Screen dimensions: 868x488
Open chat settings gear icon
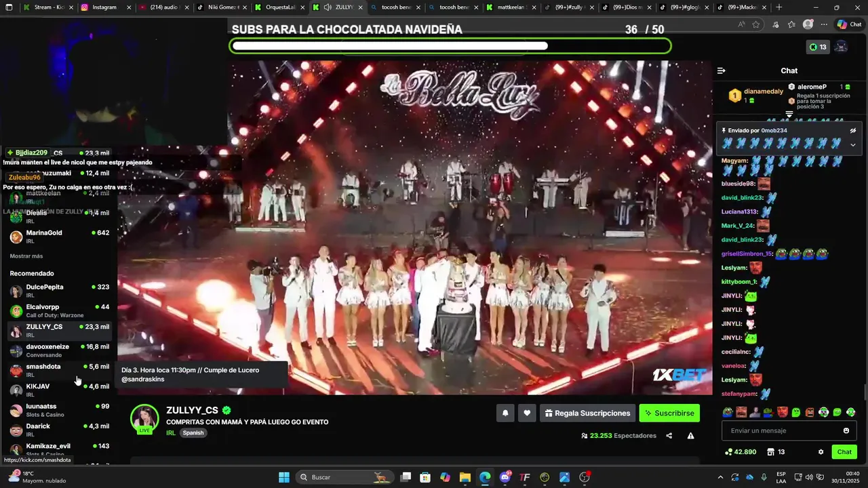pos(821,452)
